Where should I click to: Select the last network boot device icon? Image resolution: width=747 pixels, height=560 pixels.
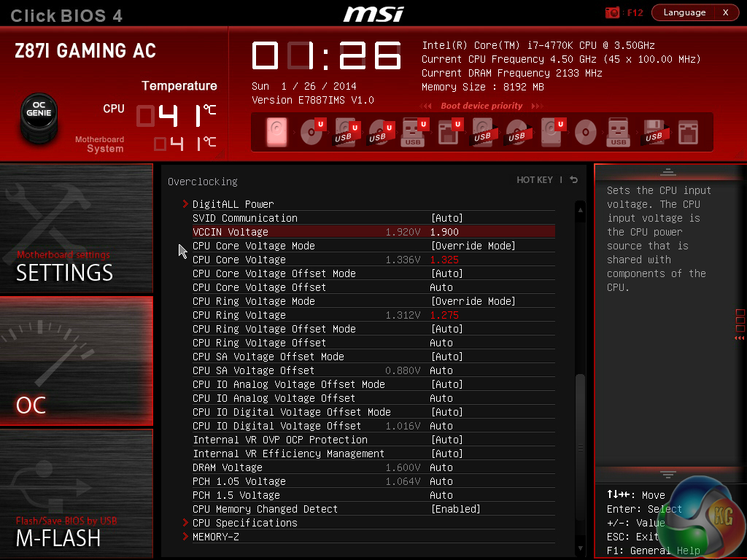689,132
